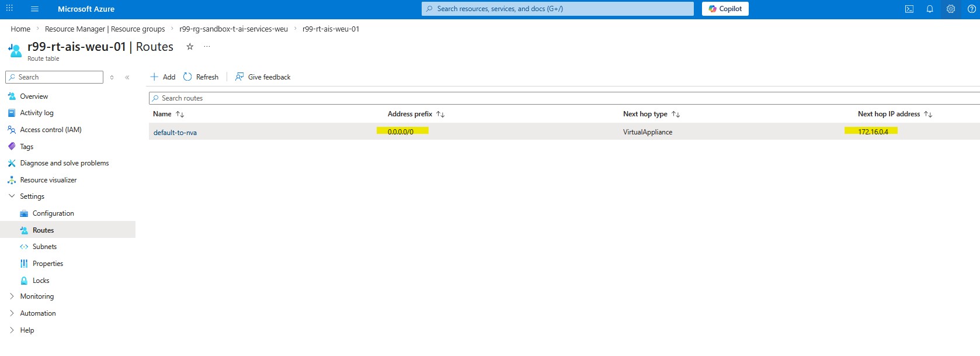Screen dimensions: 980x356
Task: Open r99-rt-ais-weu-01 breadcrumb
Action: coord(331,29)
